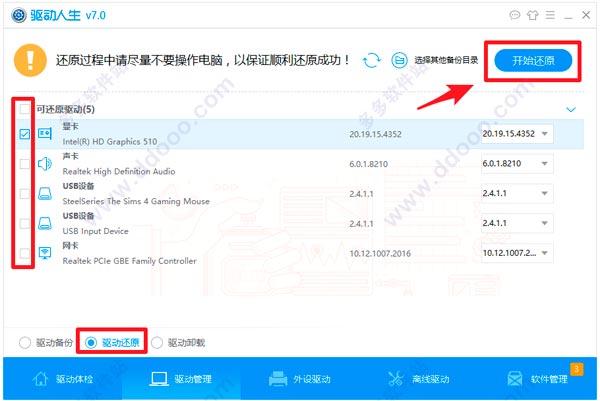Check the USB Input Device checkbox
600x401 pixels.
[24, 223]
